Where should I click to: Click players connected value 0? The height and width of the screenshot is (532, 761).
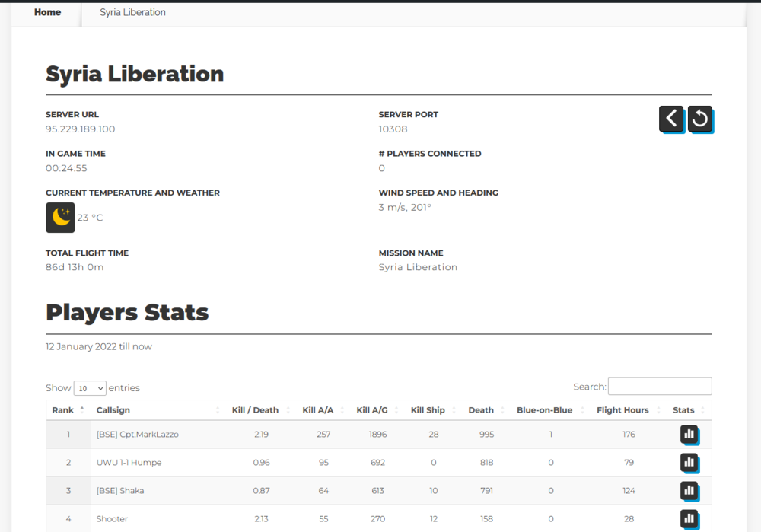pos(381,168)
